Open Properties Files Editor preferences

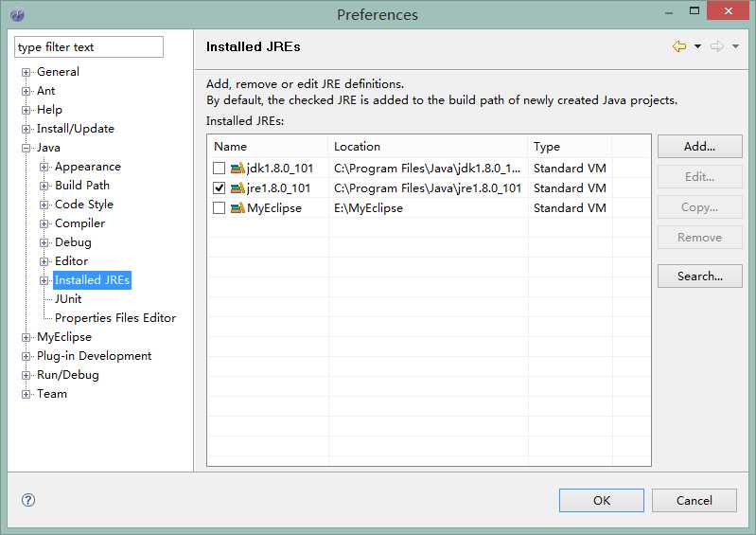point(115,318)
